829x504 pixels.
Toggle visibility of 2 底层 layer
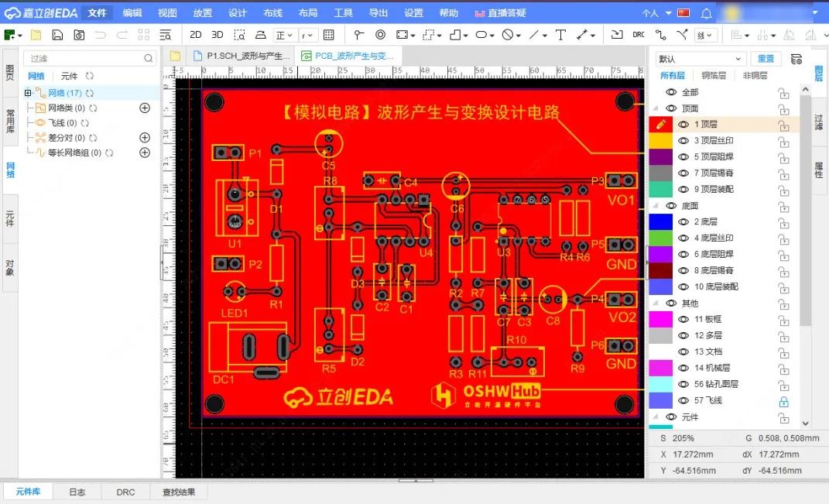tap(683, 222)
